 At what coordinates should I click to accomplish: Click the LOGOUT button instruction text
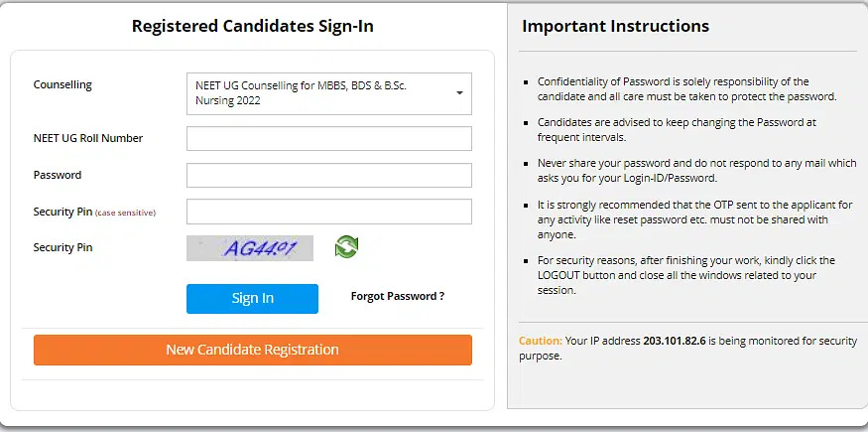pos(685,275)
